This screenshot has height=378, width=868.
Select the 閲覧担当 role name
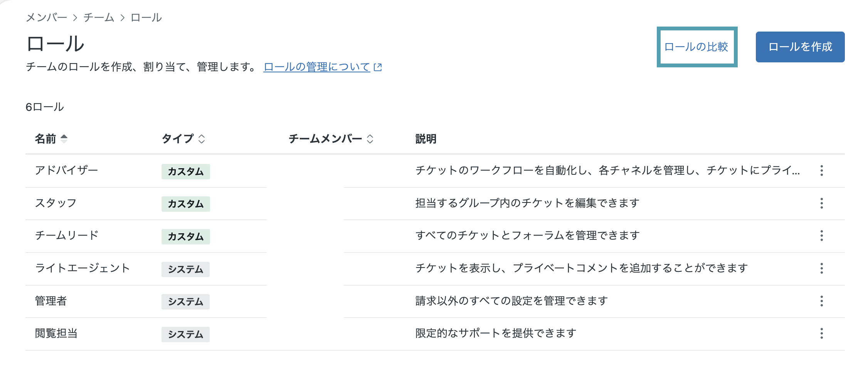pyautogui.click(x=56, y=333)
